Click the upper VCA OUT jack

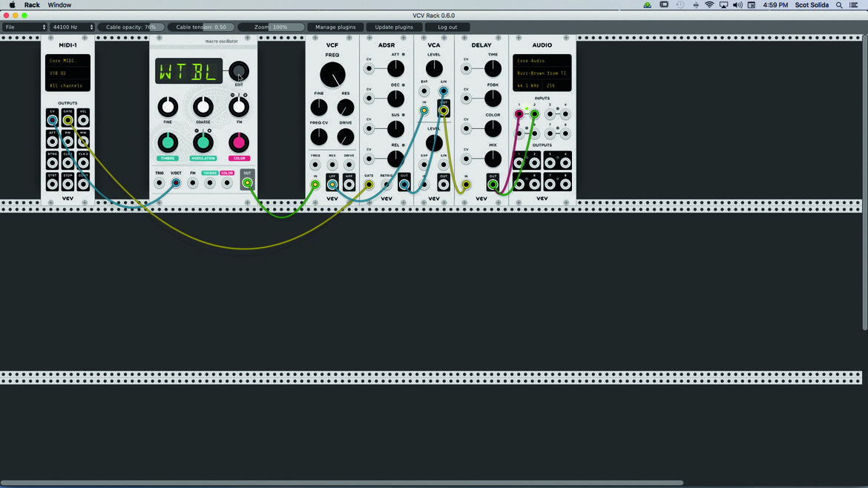(444, 111)
